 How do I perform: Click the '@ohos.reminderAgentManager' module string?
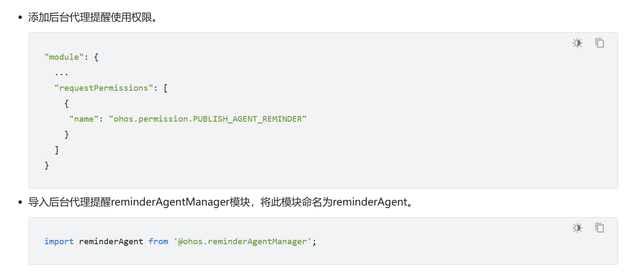pos(243,242)
